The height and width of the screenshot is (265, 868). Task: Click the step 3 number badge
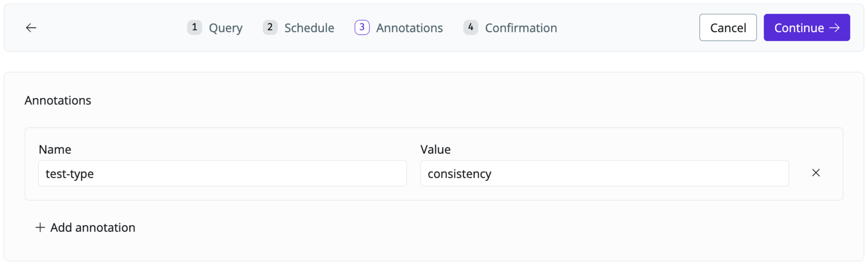click(x=362, y=27)
